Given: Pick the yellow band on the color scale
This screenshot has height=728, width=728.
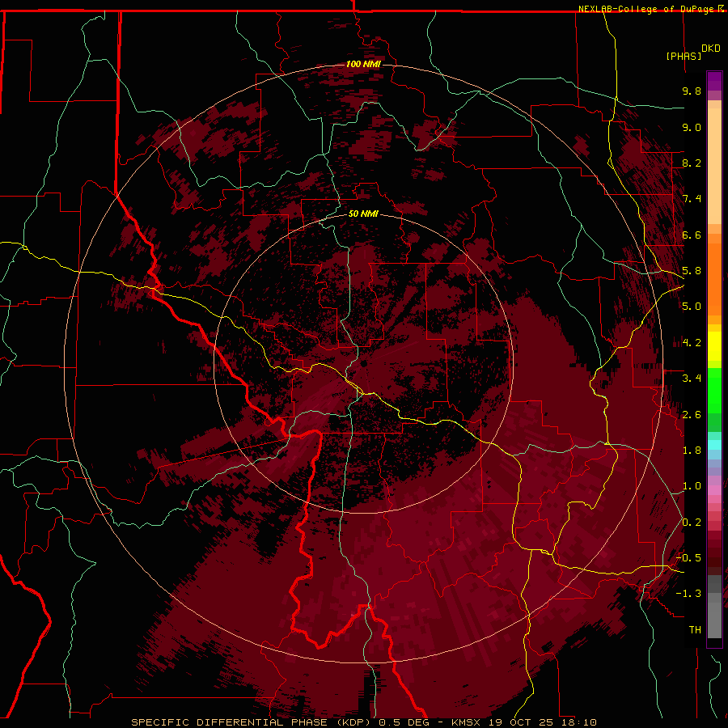Looking at the screenshot, I should 714,346.
